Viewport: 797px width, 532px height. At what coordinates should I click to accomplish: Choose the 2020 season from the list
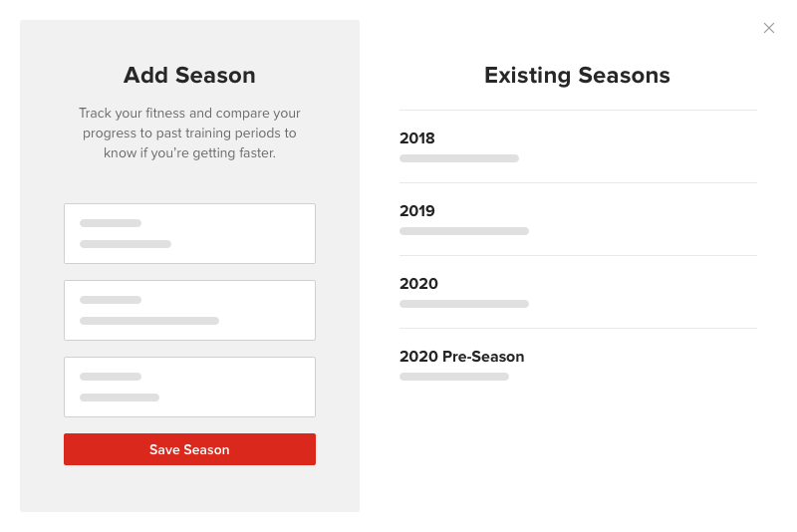click(418, 284)
